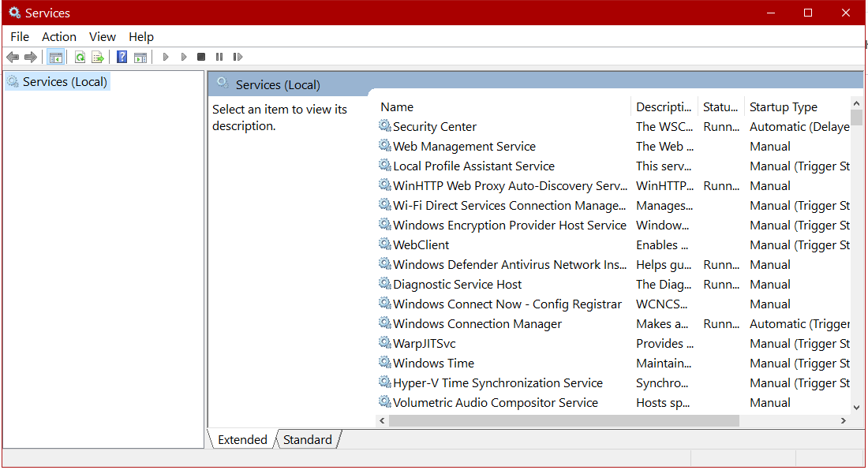This screenshot has width=868, height=470.
Task: Sort services by Name column header
Action: point(397,107)
